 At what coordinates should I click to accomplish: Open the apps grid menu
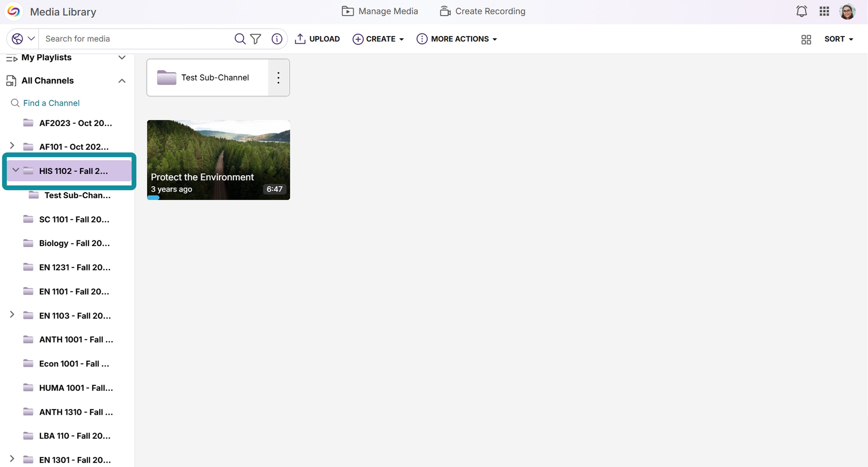pos(824,11)
